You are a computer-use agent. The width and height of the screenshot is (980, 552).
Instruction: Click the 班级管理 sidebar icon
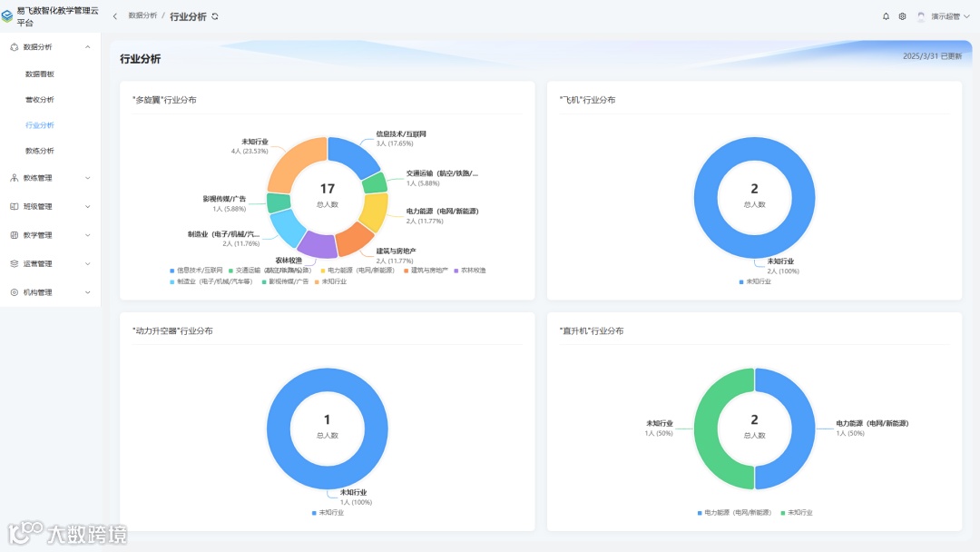click(14, 206)
